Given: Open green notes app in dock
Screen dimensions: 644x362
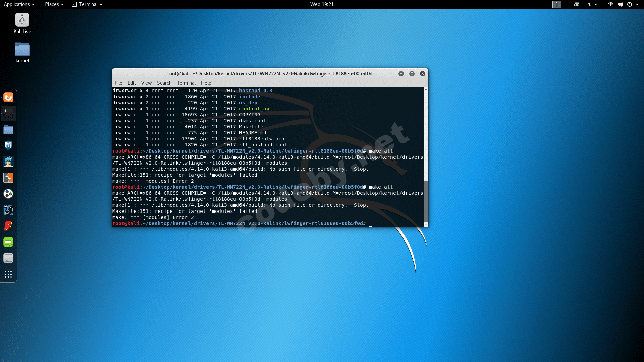Looking at the screenshot, I should point(8,242).
